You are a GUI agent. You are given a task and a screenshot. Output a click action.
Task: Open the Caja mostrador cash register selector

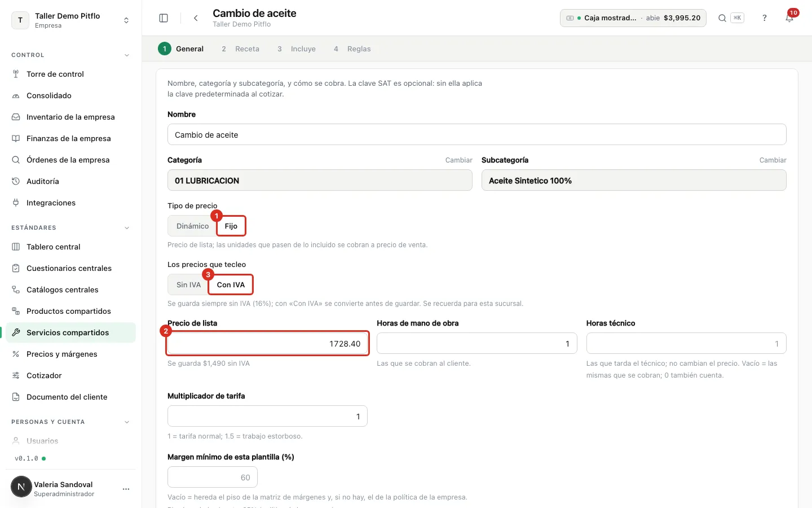pyautogui.click(x=633, y=18)
